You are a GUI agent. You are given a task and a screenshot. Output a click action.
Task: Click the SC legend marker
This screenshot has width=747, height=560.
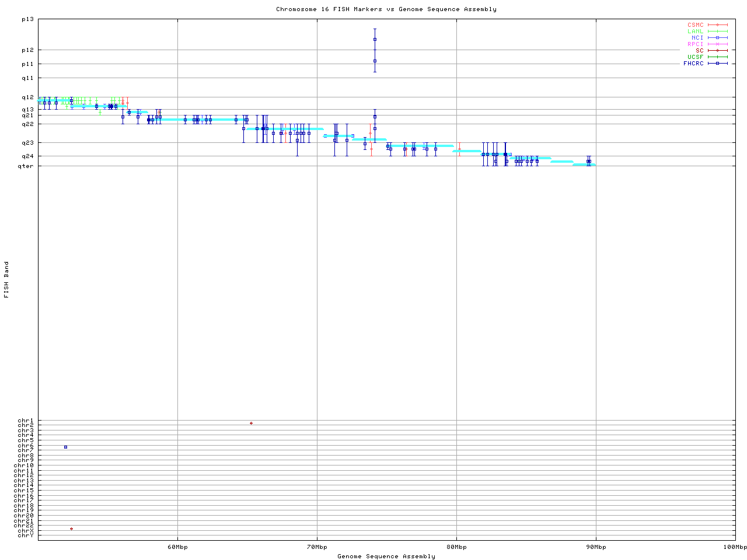click(717, 51)
